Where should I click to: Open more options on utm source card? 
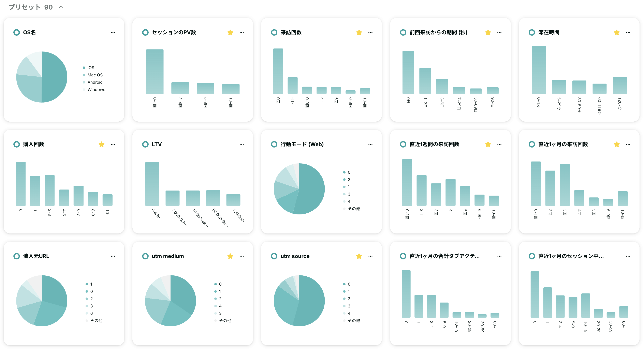370,256
